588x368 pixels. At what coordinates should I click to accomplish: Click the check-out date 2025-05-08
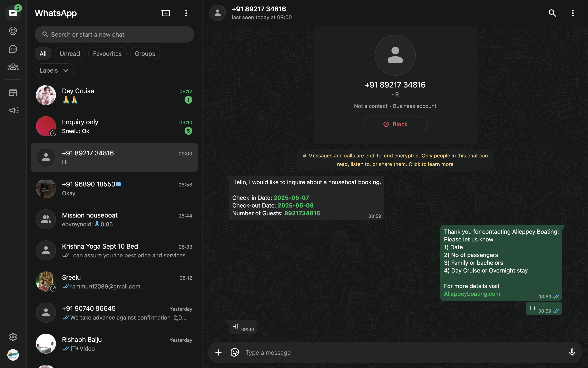click(x=295, y=205)
